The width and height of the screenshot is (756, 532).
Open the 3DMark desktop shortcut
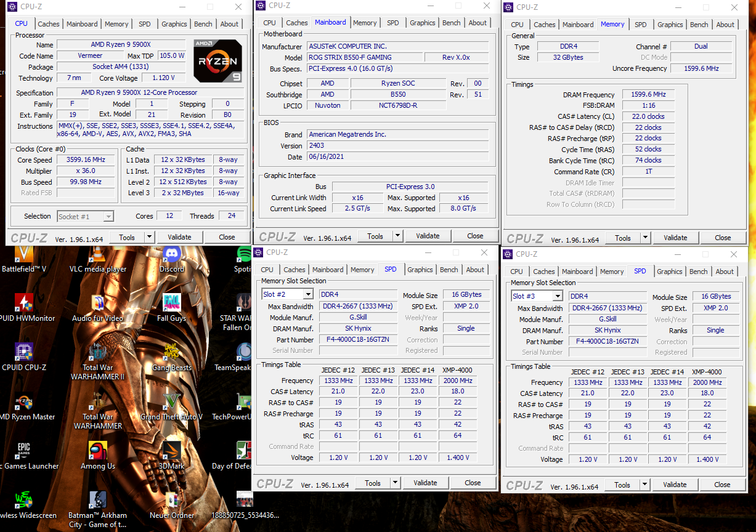(x=172, y=451)
